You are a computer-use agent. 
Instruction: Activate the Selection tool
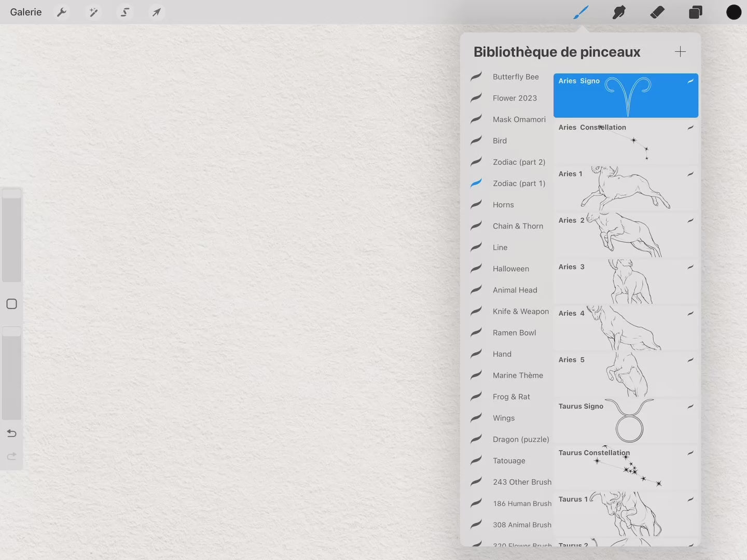(x=125, y=12)
